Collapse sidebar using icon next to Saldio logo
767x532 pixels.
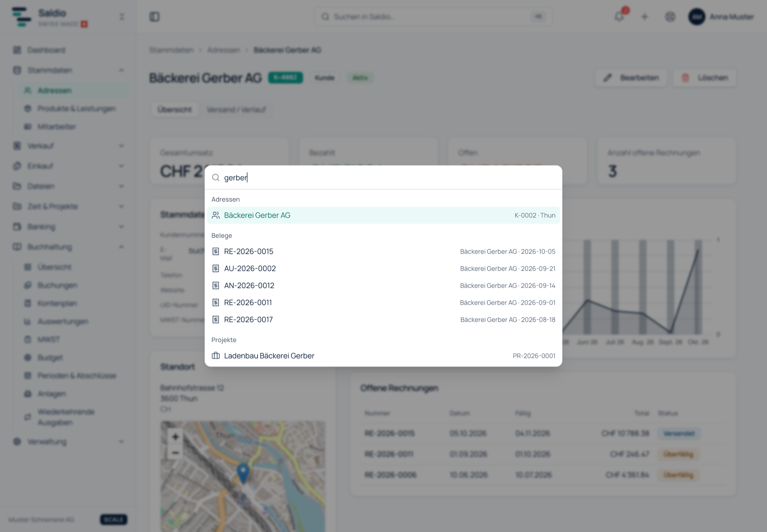[122, 17]
